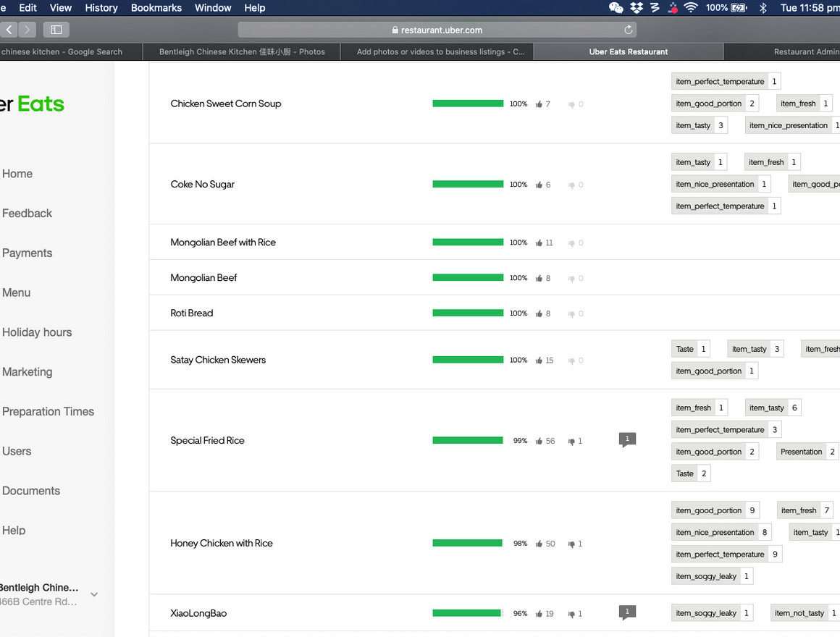840x637 pixels.
Task: Click the restaurant.uber.com address bar
Action: pos(437,30)
